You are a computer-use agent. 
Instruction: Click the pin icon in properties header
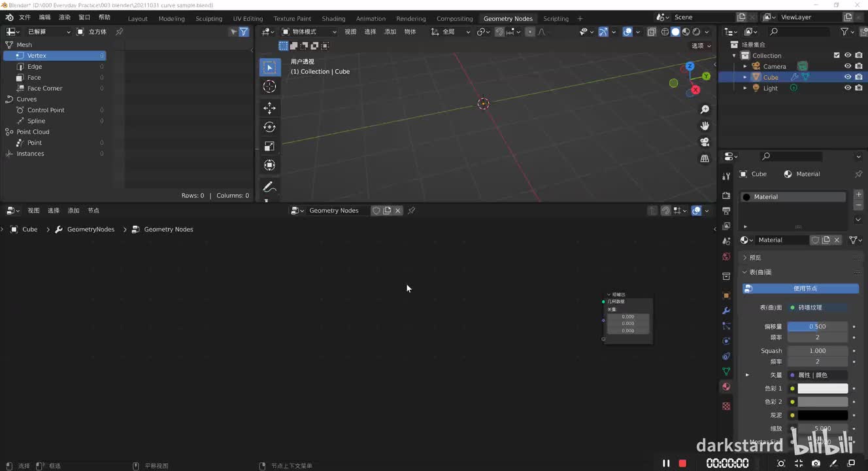[x=858, y=174]
